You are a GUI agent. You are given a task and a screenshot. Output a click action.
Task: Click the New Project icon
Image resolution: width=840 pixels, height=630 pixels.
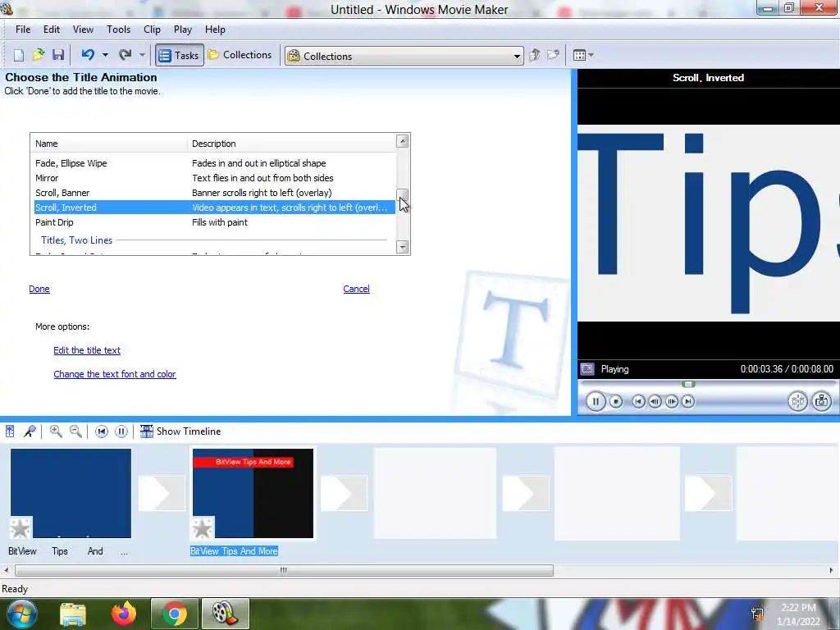[19, 55]
